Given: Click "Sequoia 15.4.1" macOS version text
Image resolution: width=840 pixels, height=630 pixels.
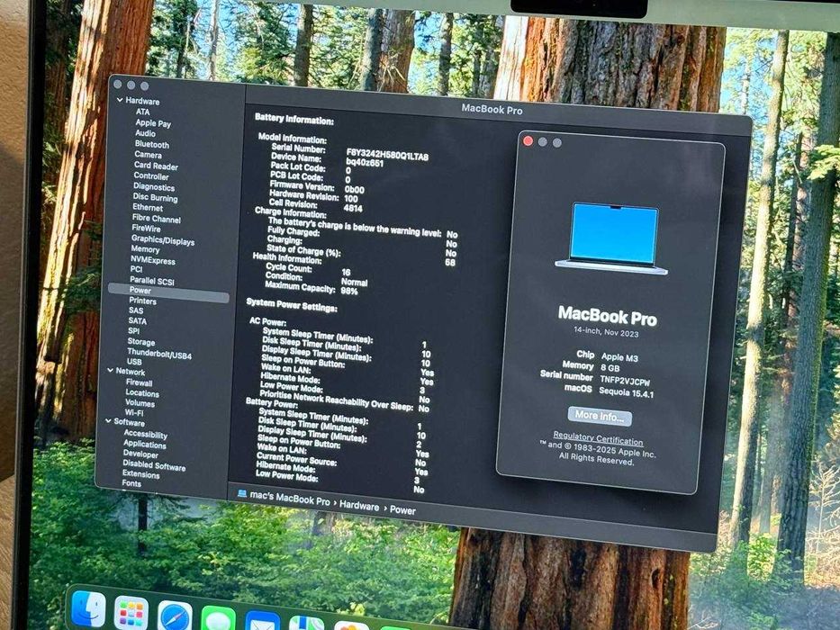Looking at the screenshot, I should coord(627,392).
